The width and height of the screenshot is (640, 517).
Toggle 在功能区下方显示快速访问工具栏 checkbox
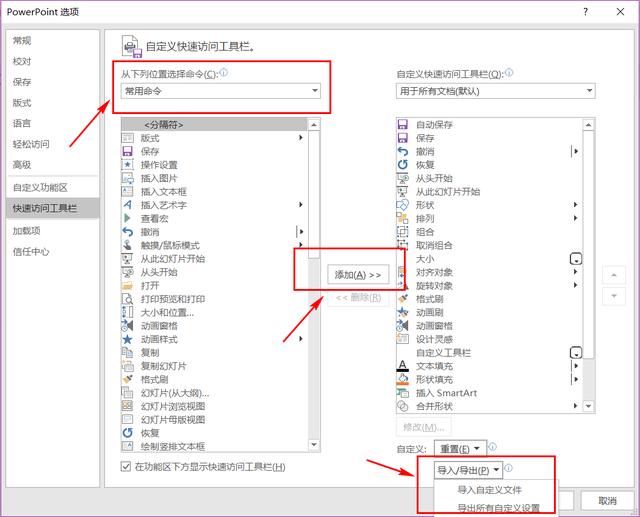pos(126,466)
